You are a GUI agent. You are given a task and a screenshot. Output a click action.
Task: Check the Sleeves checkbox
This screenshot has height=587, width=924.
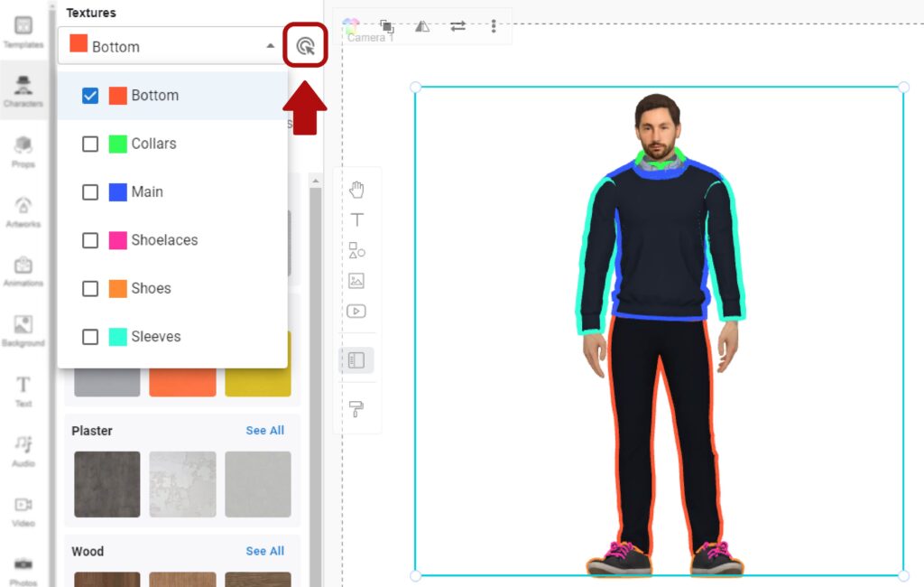89,337
